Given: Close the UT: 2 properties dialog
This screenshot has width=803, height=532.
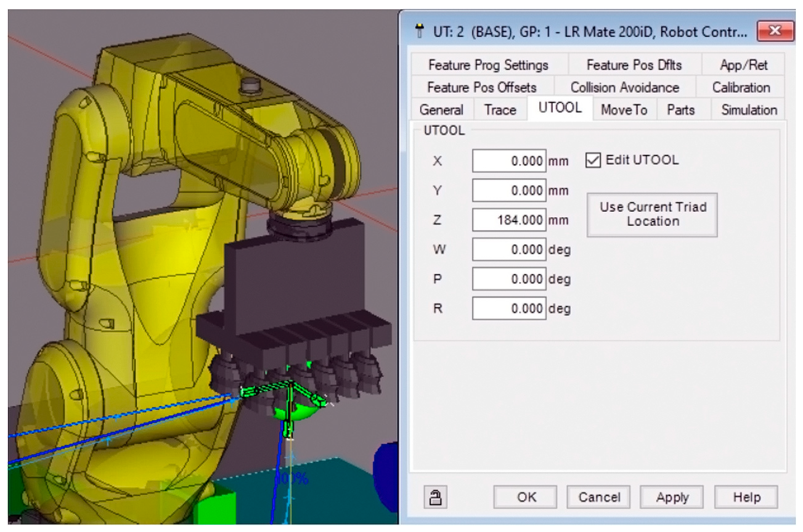Looking at the screenshot, I should click(x=775, y=31).
